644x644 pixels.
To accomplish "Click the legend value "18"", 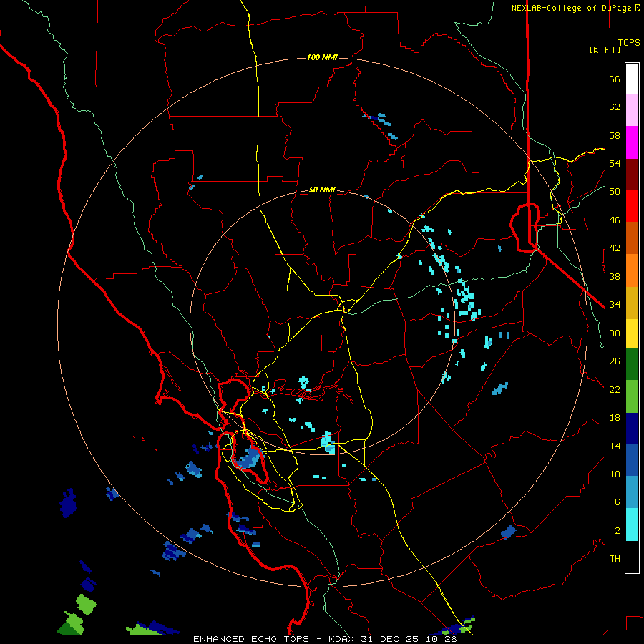I will tap(615, 418).
